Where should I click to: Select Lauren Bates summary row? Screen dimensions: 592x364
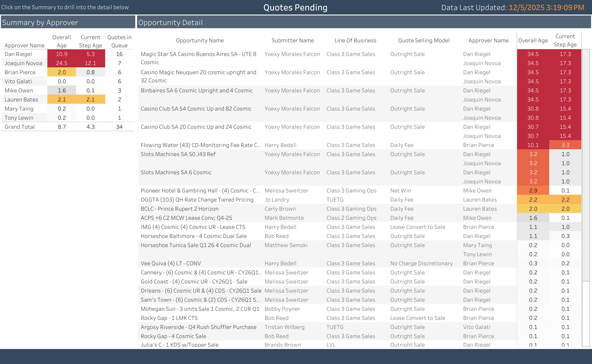pyautogui.click(x=21, y=100)
